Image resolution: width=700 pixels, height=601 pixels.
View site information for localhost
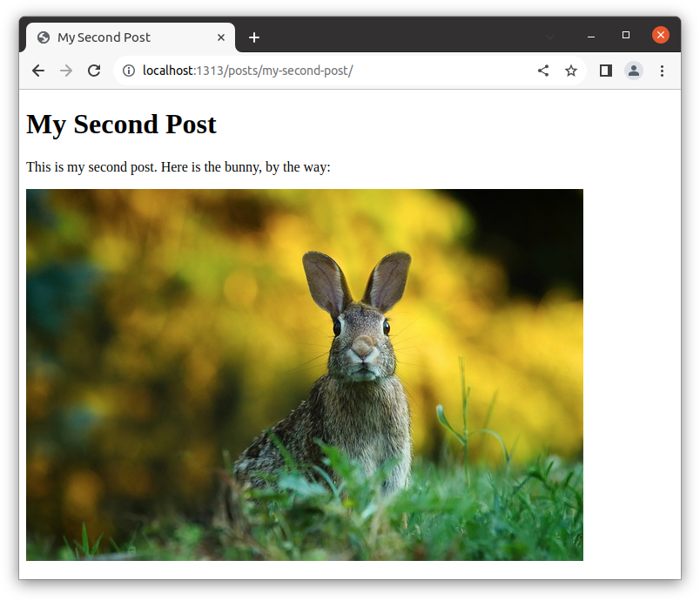pyautogui.click(x=129, y=71)
